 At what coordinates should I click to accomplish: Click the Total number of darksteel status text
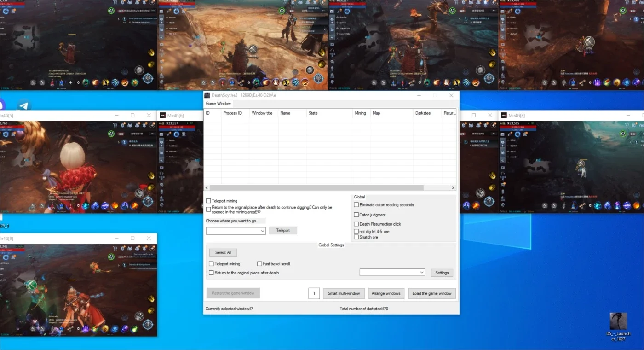(x=364, y=309)
